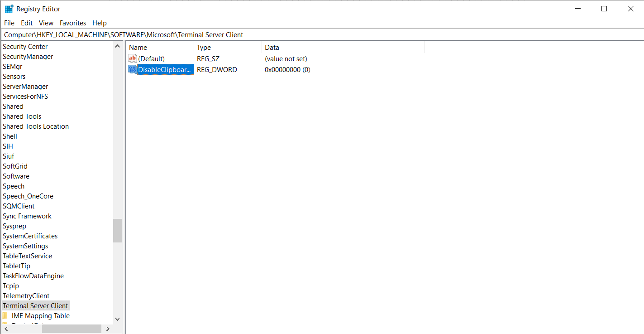644x334 pixels.
Task: Click the REG_SZ type cell
Action: pos(208,59)
